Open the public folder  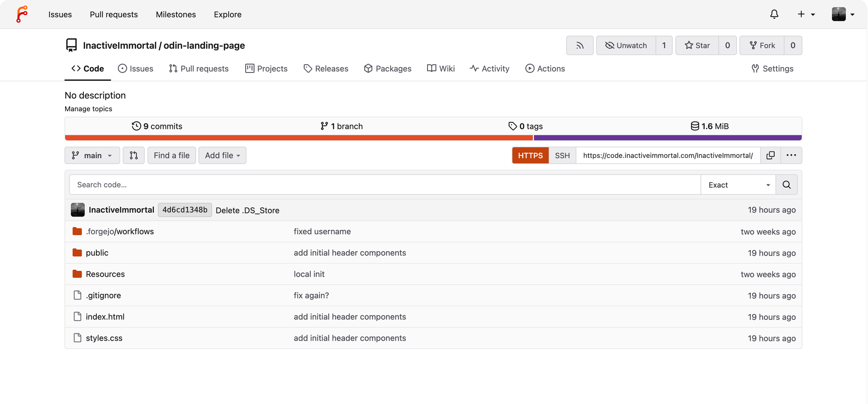point(97,253)
